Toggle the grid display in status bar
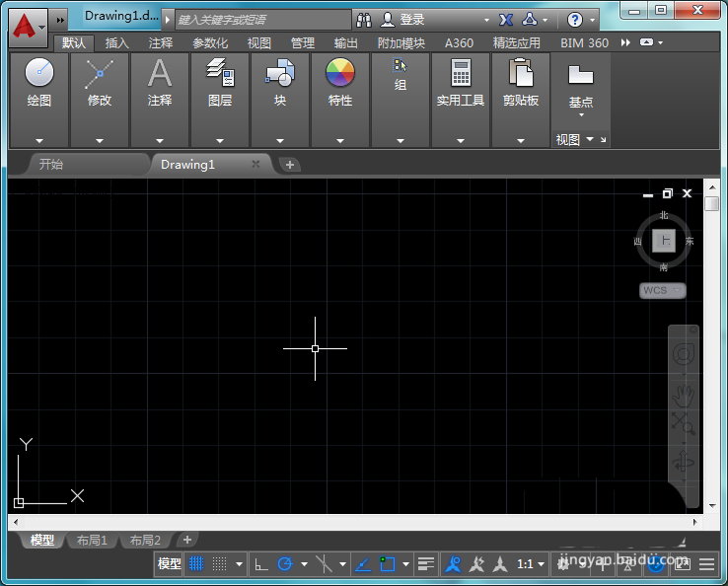This screenshot has height=586, width=728. pos(196,564)
